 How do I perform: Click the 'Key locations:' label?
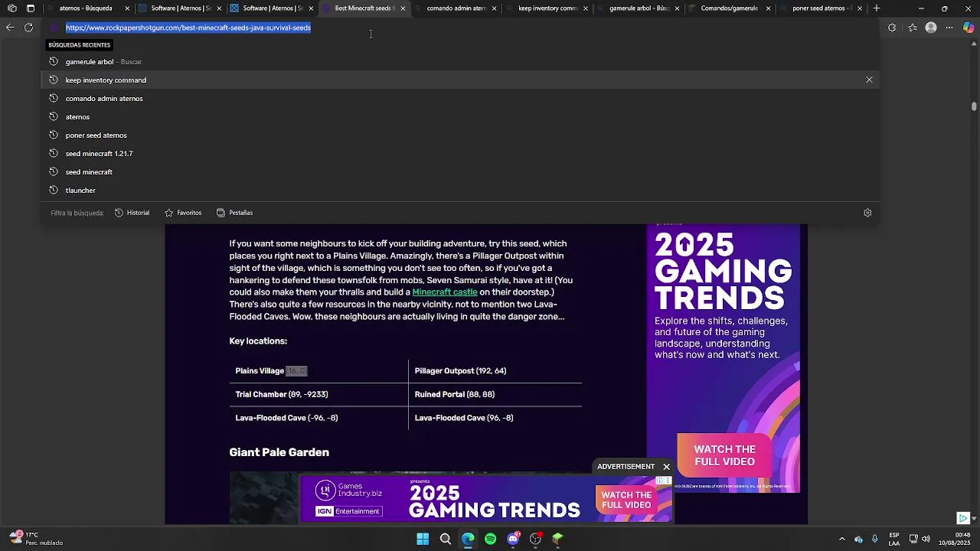click(x=258, y=341)
